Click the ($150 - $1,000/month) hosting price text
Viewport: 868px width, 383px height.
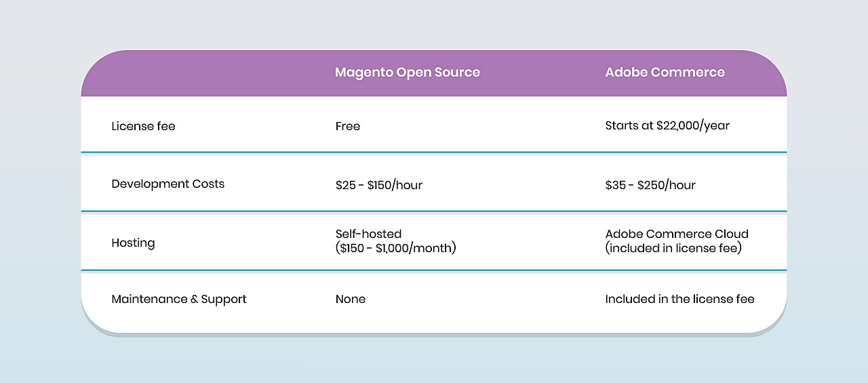[x=396, y=248]
